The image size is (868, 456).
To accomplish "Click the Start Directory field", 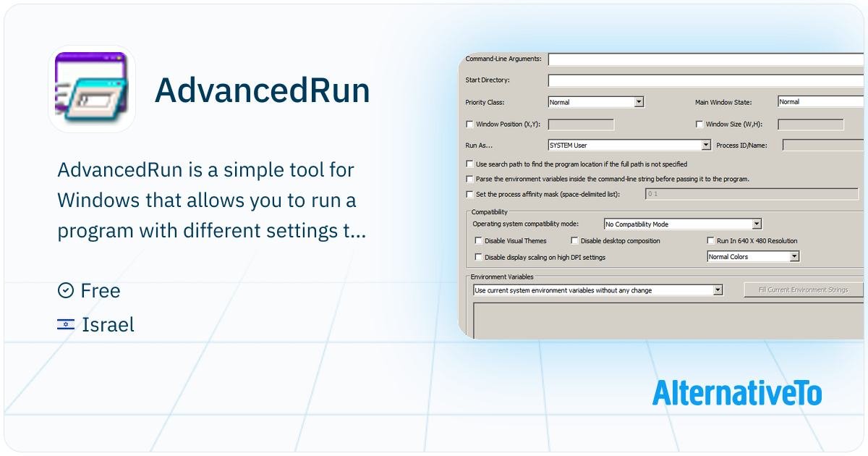I will pyautogui.click(x=706, y=80).
